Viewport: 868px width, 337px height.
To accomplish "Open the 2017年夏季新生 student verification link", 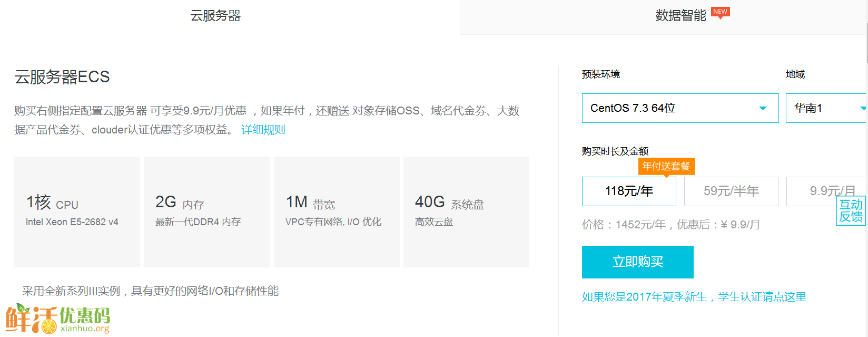I will pyautogui.click(x=694, y=297).
